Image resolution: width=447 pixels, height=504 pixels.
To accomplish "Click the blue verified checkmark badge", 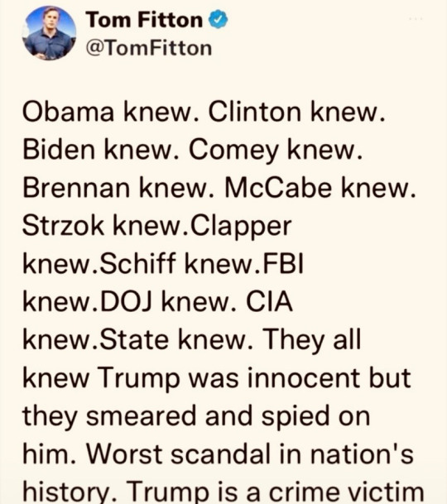I will click(219, 19).
